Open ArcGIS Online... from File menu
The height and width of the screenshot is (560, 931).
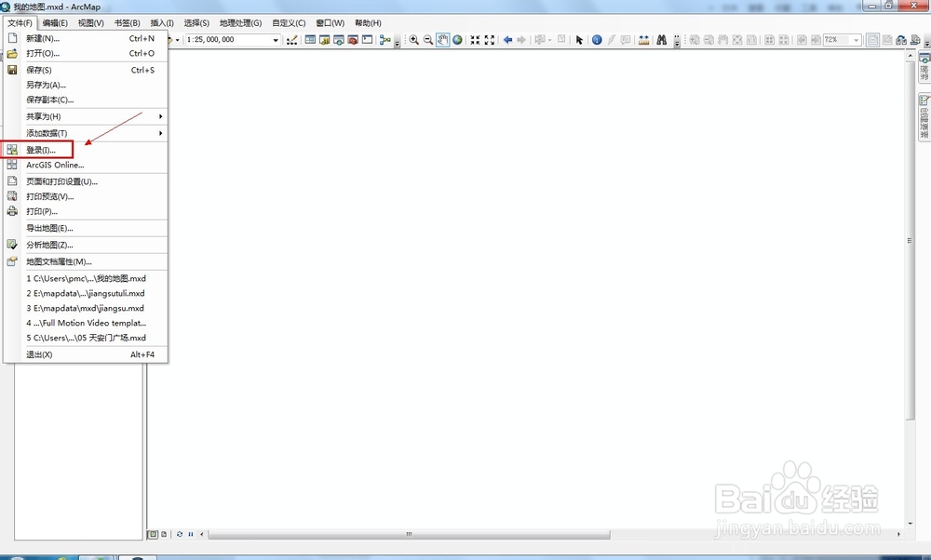coord(86,165)
